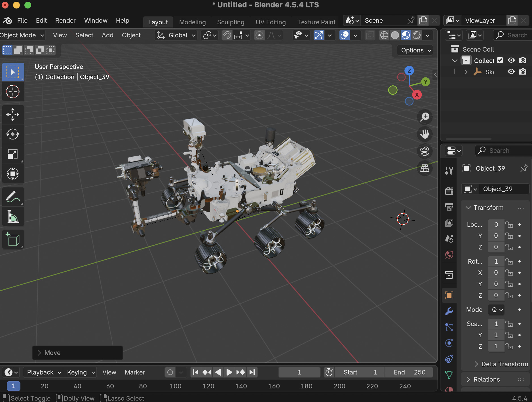Screen dimensions: 532x402
Task: Disable render visibility for the Sk object
Action: [x=523, y=72]
